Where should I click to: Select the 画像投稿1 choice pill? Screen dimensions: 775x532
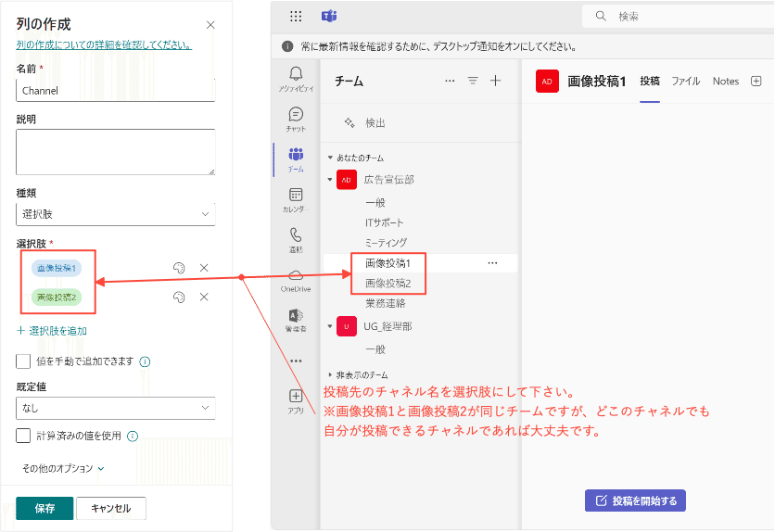(57, 268)
